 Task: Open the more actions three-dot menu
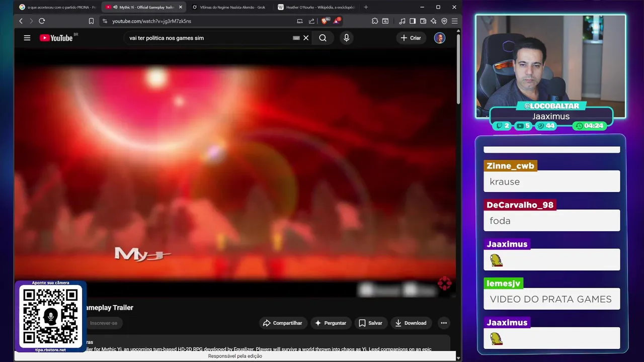point(444,323)
